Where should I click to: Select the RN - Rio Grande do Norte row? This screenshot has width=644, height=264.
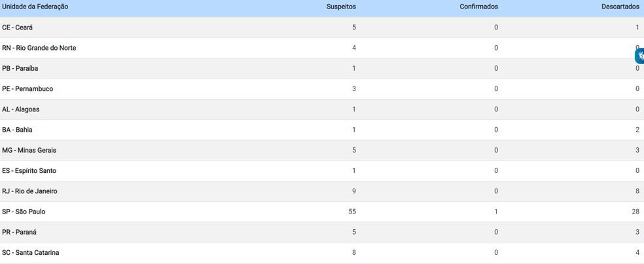pyautogui.click(x=39, y=48)
